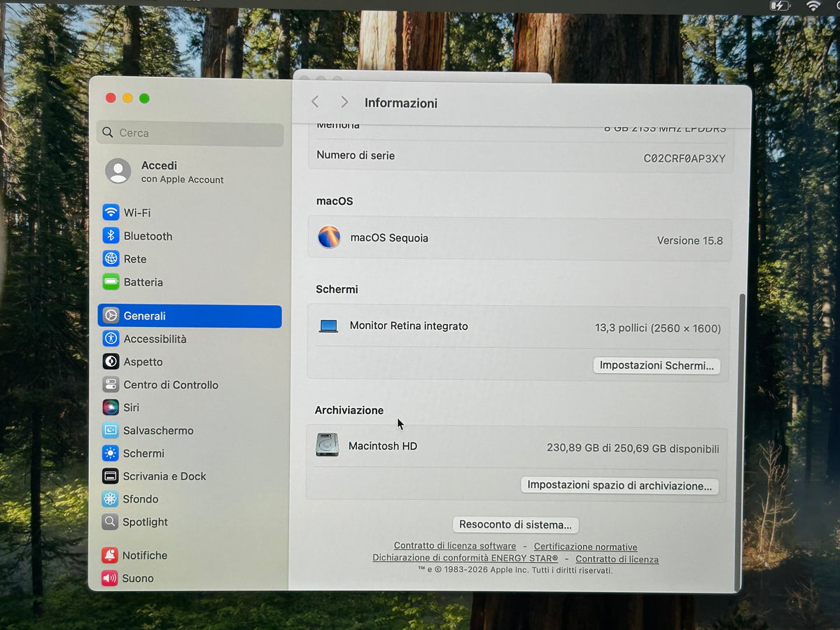Click the Wi-Fi status icon in menu bar
The height and width of the screenshot is (630, 840).
click(813, 6)
